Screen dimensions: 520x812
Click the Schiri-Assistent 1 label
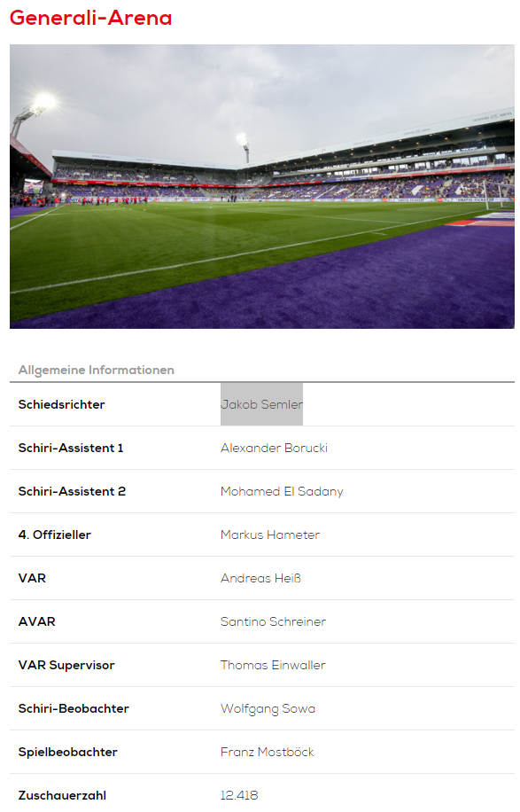(71, 448)
